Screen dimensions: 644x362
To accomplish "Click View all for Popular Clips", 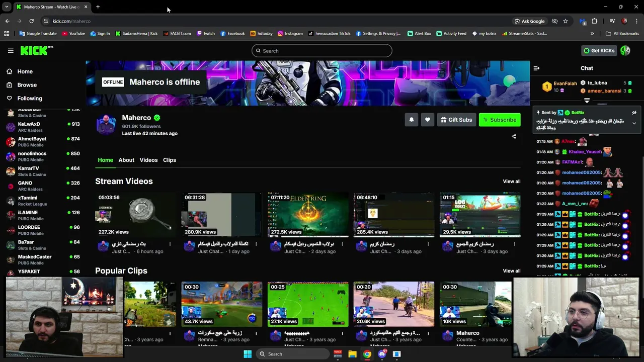I will coord(511,271).
